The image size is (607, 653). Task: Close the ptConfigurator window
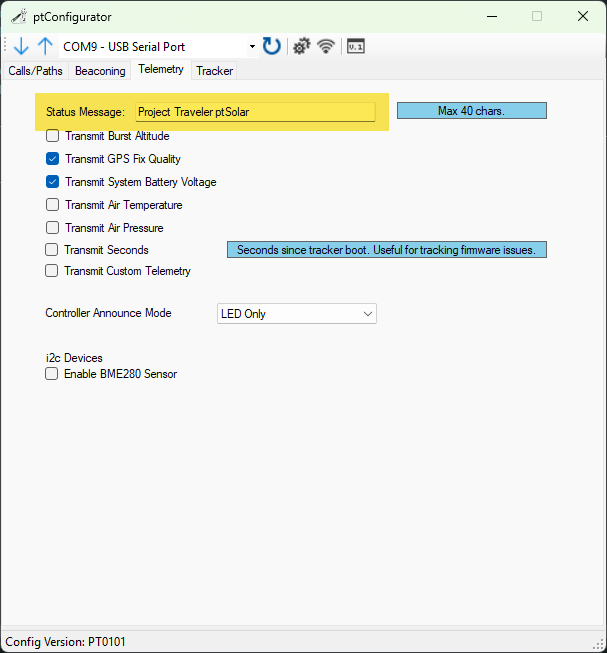coord(583,16)
